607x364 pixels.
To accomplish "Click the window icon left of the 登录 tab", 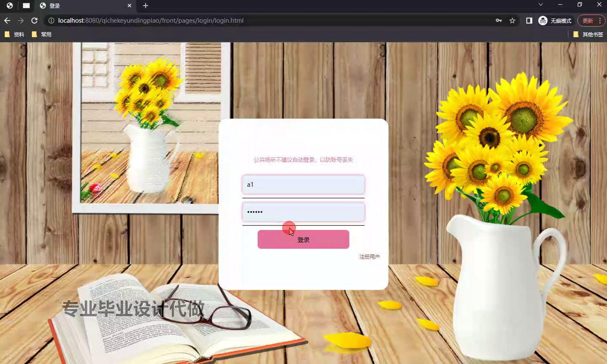I will [x=26, y=5].
